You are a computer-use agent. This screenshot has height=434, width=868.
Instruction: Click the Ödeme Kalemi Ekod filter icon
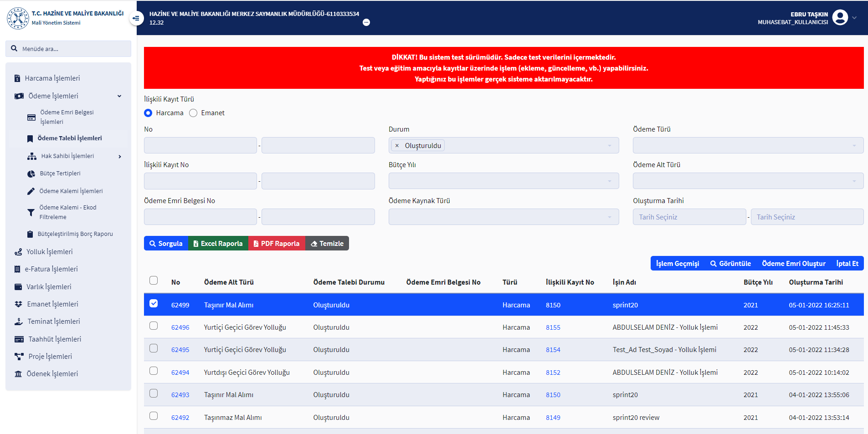click(x=31, y=213)
